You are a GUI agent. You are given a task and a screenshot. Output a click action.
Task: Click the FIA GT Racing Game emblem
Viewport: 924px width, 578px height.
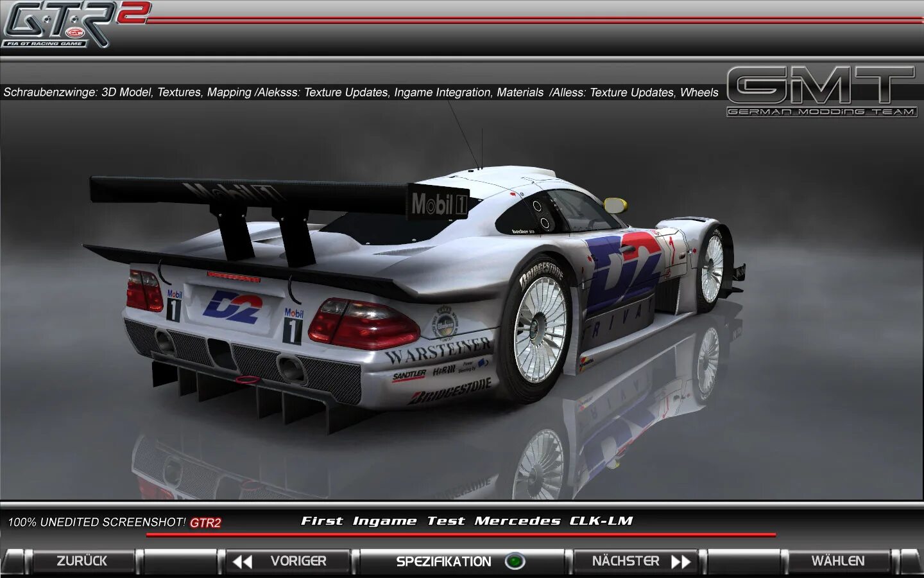point(45,42)
